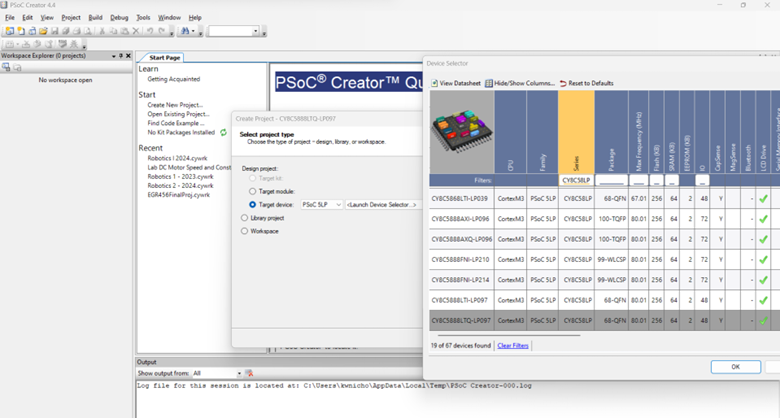The height and width of the screenshot is (418, 780).
Task: Open the Debug menu
Action: (119, 17)
